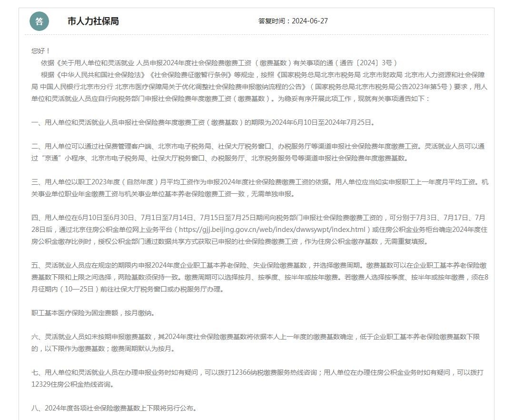Click the teal 答 answer icon
The width and height of the screenshot is (514, 420).
39,21
